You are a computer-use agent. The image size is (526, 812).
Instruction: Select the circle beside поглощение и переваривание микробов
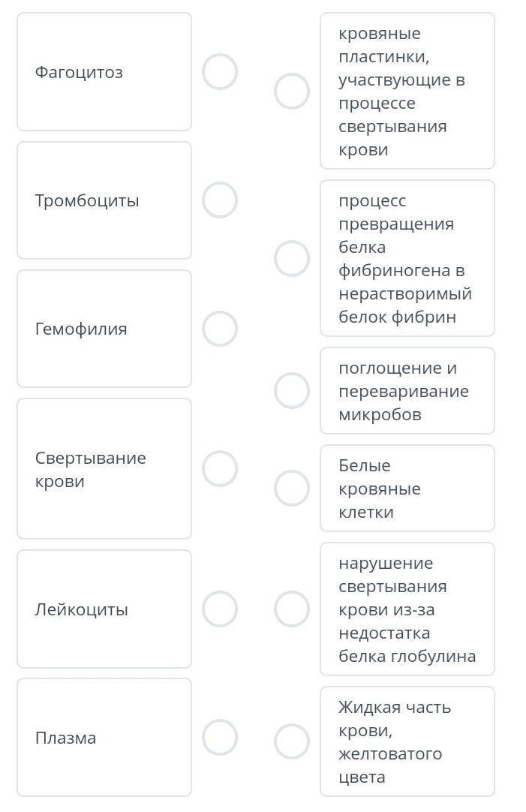click(x=291, y=390)
